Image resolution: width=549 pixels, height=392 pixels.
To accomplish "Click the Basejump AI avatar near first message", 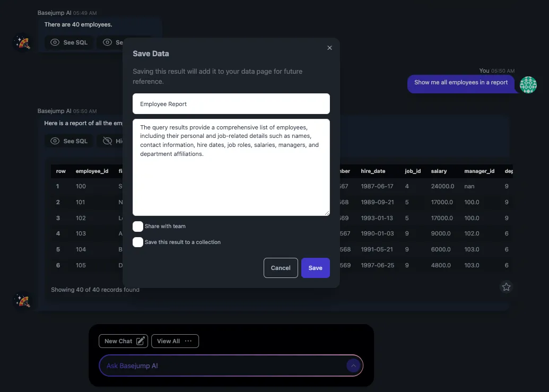I will [22, 42].
